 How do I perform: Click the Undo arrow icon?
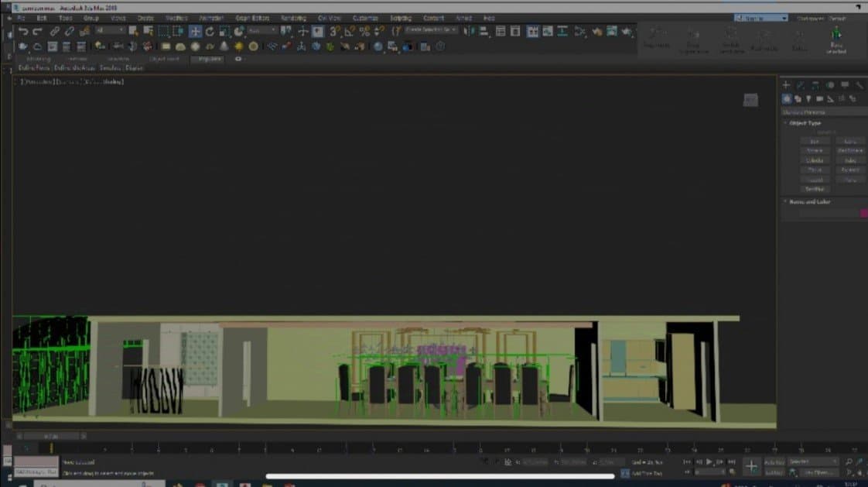click(23, 32)
